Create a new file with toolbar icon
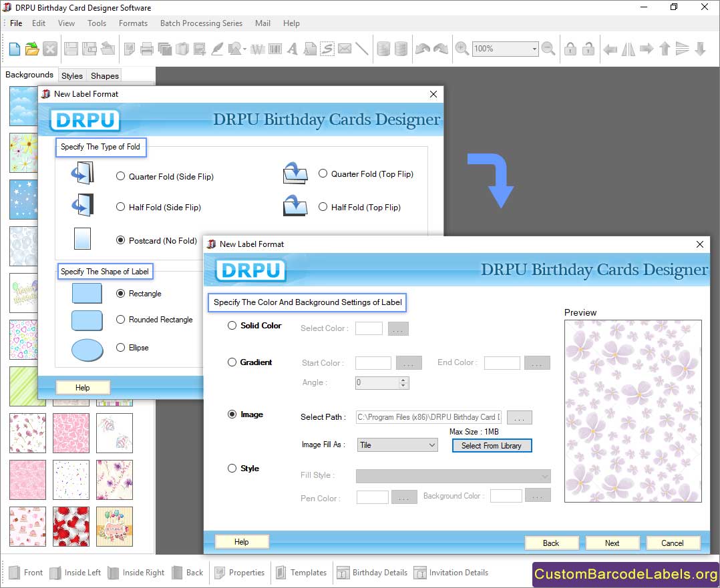 (x=14, y=49)
